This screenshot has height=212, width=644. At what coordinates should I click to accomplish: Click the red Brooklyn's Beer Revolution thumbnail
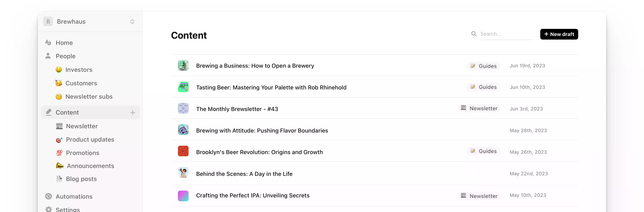pyautogui.click(x=183, y=151)
